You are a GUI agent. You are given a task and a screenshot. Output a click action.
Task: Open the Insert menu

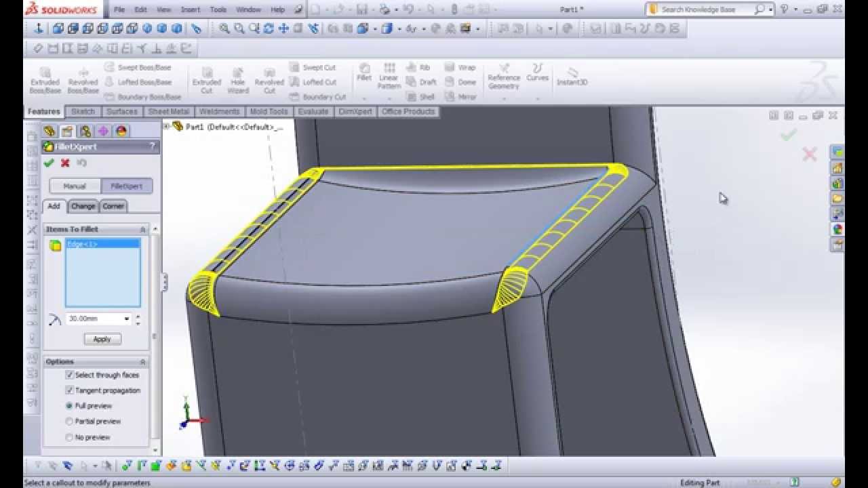pyautogui.click(x=191, y=9)
